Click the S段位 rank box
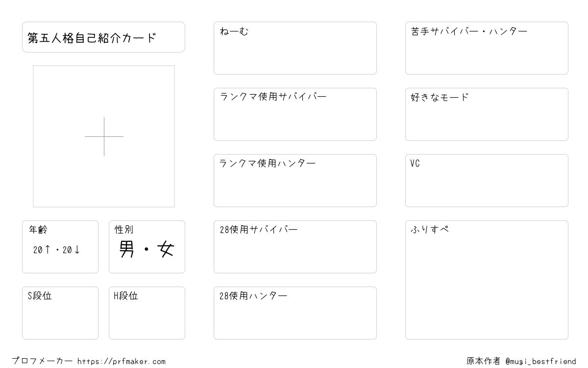Viewport: 588px width, 368px height. (60, 313)
